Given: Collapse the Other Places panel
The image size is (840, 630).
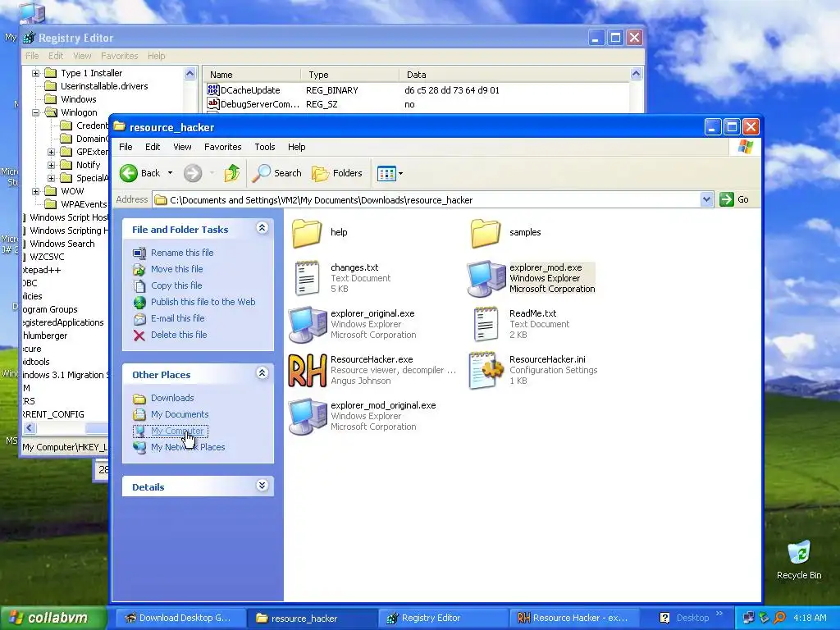Looking at the screenshot, I should pyautogui.click(x=262, y=373).
